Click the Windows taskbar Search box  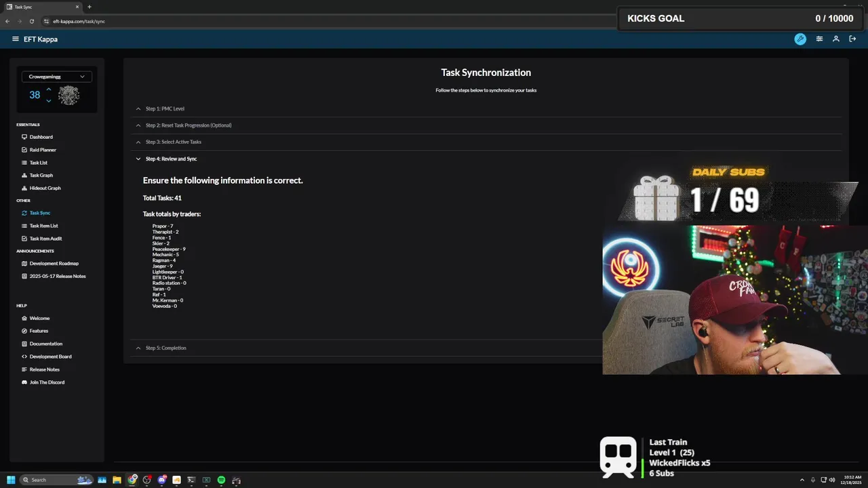(57, 480)
